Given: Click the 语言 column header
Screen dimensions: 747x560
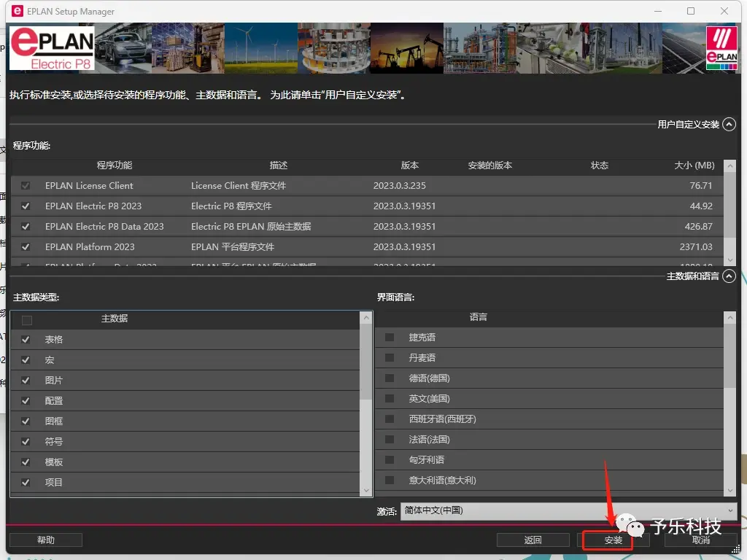Looking at the screenshot, I should tap(478, 317).
